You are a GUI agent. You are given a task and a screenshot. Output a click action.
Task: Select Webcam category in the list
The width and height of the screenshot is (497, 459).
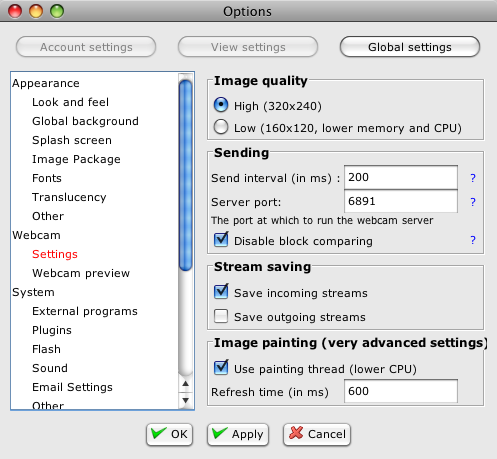point(36,235)
